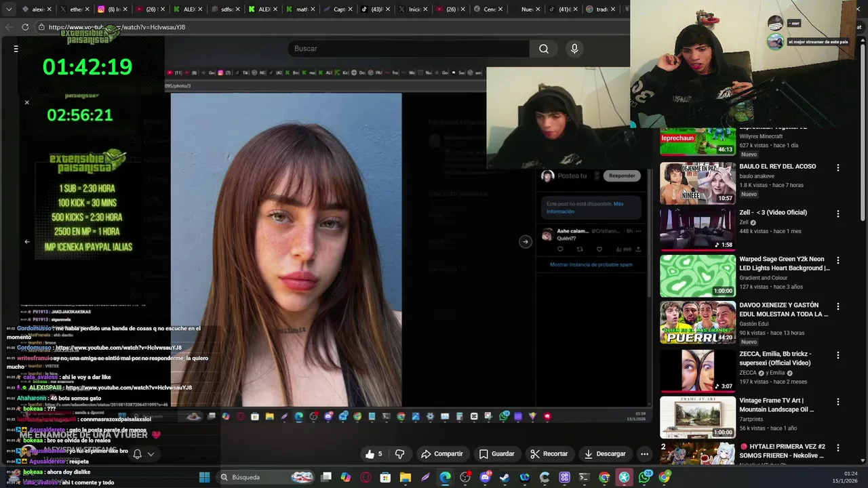Click the 'Postea tu' reply field
The image size is (868, 488).
pos(573,176)
